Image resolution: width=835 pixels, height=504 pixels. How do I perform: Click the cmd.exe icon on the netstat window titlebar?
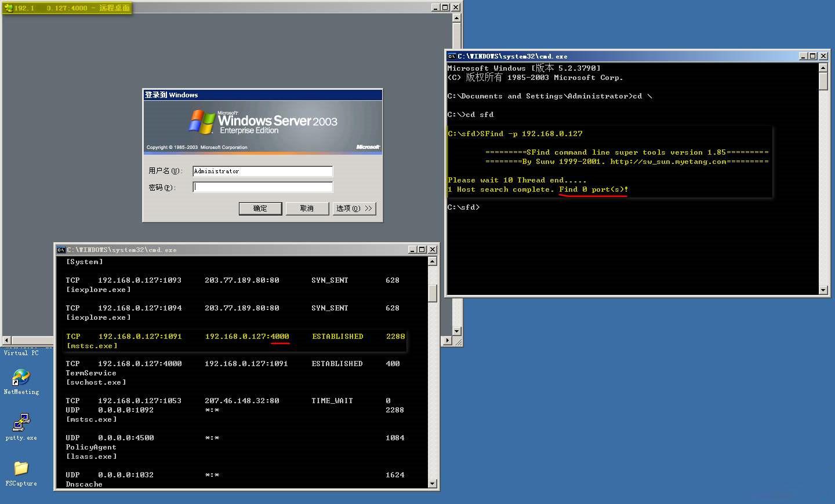pos(61,249)
